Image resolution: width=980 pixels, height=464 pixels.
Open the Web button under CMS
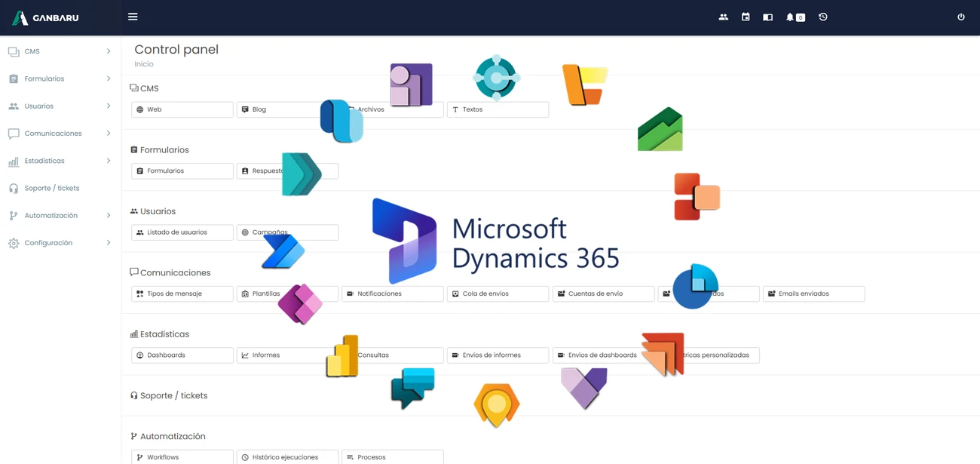pos(182,109)
